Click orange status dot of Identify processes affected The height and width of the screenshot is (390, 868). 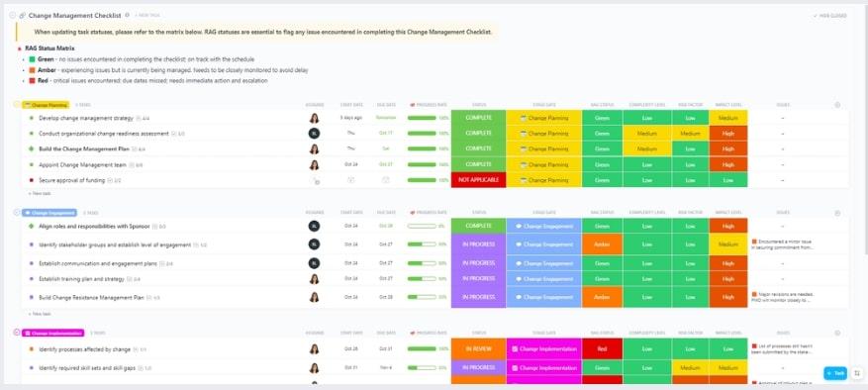click(32, 349)
